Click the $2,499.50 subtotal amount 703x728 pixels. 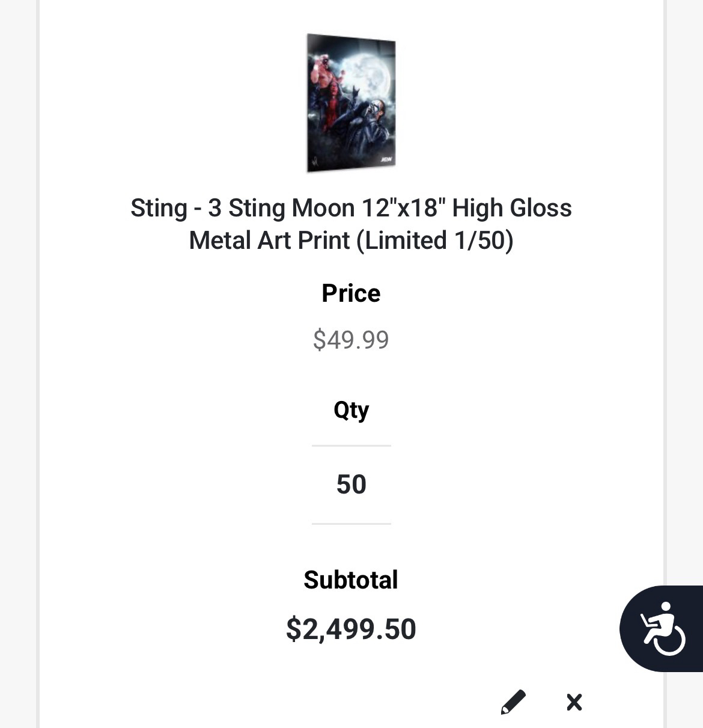click(x=351, y=629)
